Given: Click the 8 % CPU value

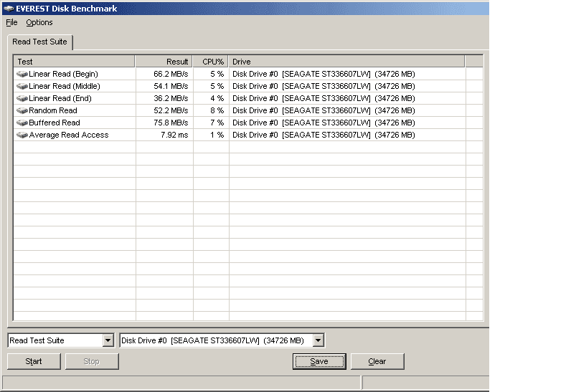Looking at the screenshot, I should point(217,110).
